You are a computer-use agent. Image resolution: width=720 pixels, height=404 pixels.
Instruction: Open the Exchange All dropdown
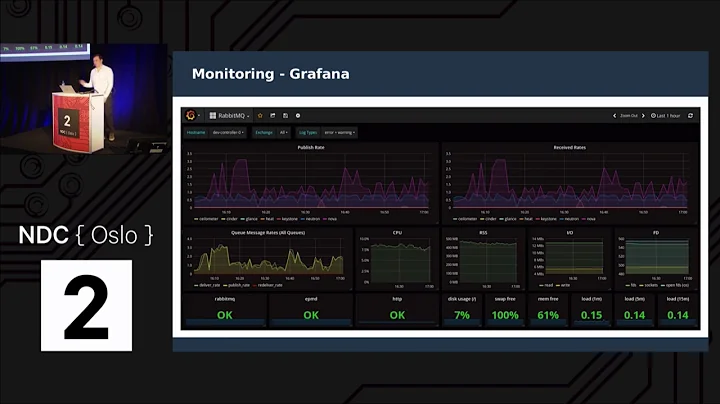[x=284, y=132]
